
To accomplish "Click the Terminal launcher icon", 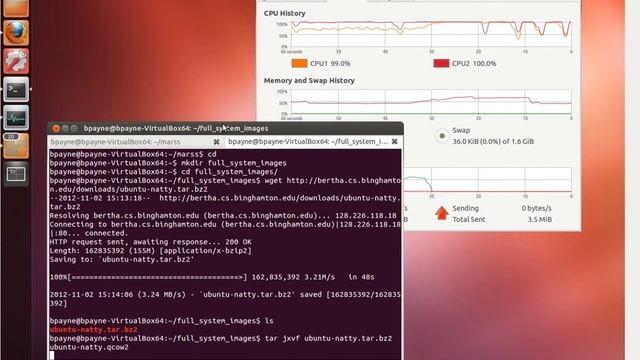I will click(16, 89).
